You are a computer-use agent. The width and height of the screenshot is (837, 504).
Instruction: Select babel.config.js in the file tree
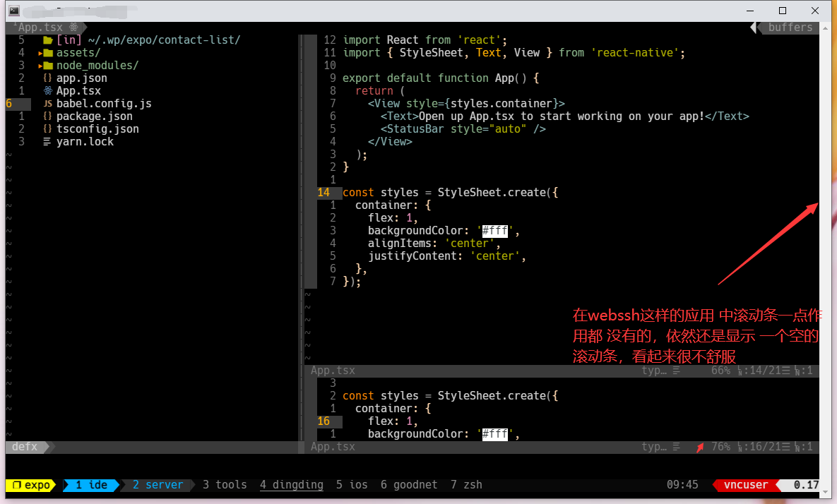104,104
